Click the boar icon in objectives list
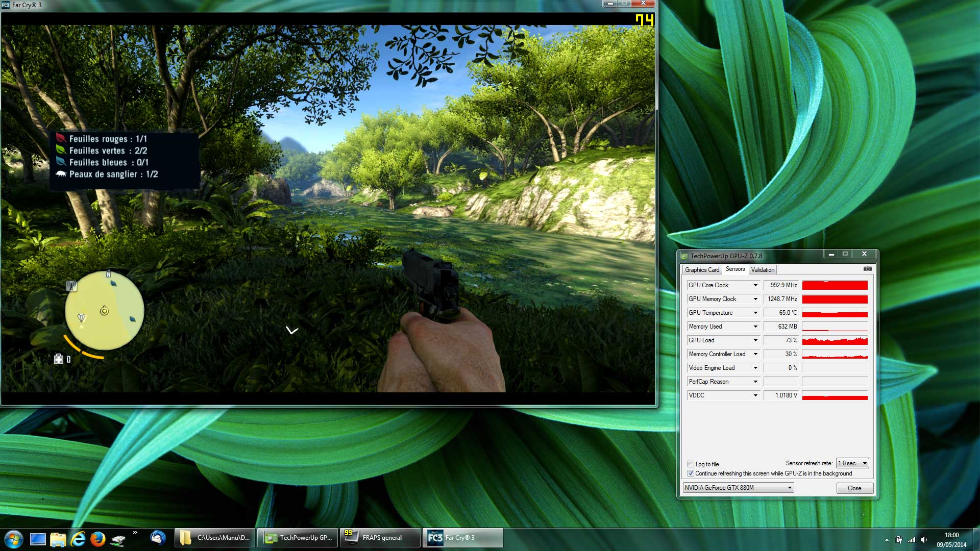Image resolution: width=980 pixels, height=551 pixels. point(61,174)
